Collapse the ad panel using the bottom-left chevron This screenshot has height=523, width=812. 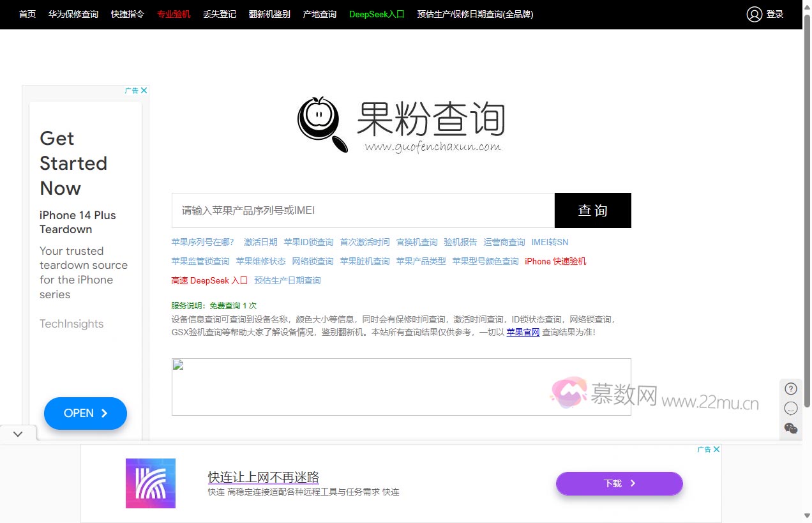18,433
